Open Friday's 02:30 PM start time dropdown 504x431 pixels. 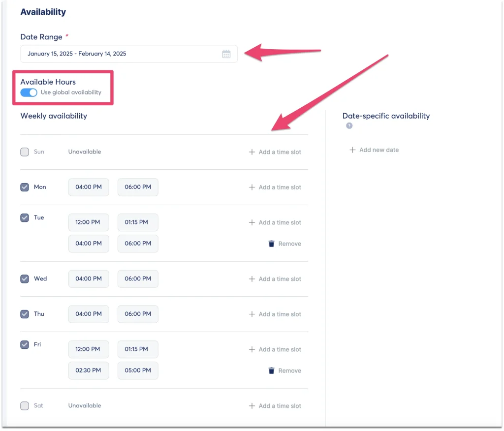[x=89, y=370]
